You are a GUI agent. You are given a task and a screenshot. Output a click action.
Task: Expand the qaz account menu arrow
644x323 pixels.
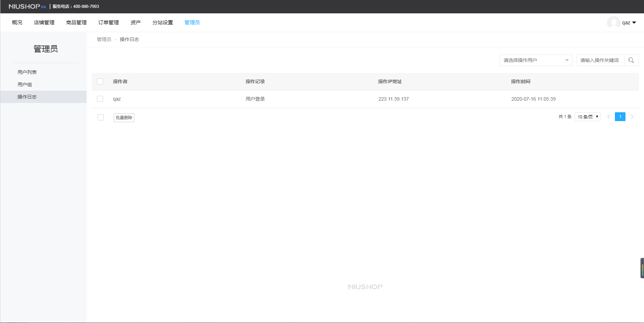click(634, 23)
